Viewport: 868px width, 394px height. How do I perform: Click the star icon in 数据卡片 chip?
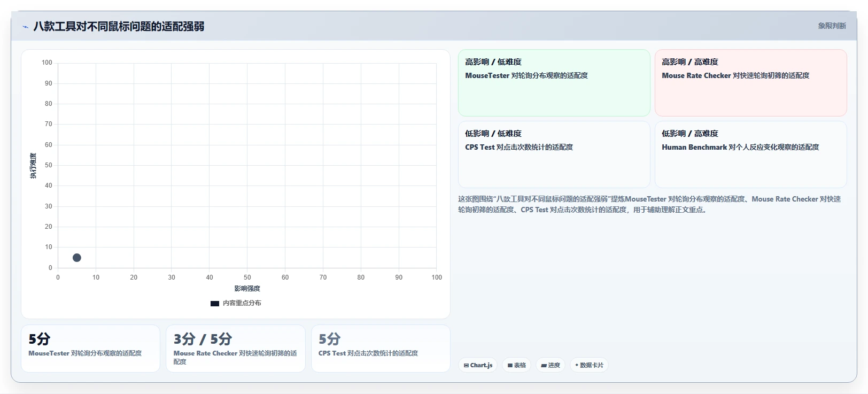(577, 365)
